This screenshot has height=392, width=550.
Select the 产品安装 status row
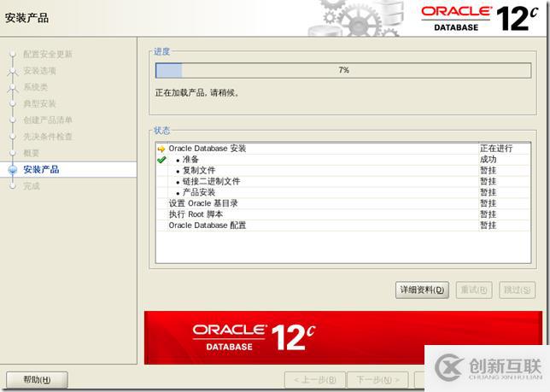pos(343,192)
